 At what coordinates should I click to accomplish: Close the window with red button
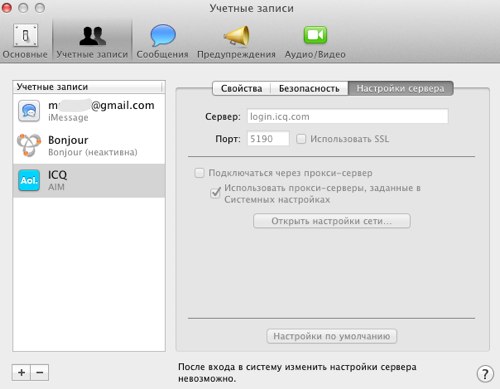tap(6, 8)
